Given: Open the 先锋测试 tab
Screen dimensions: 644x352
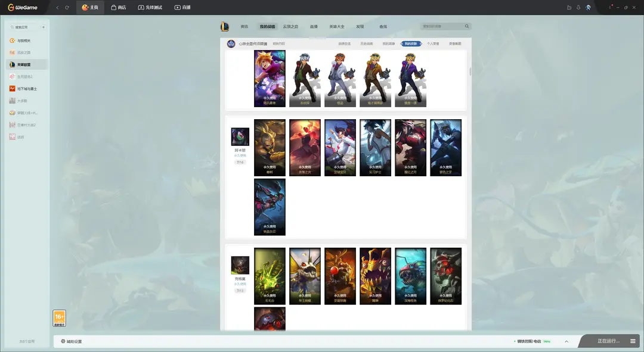Looking at the screenshot, I should point(150,7).
